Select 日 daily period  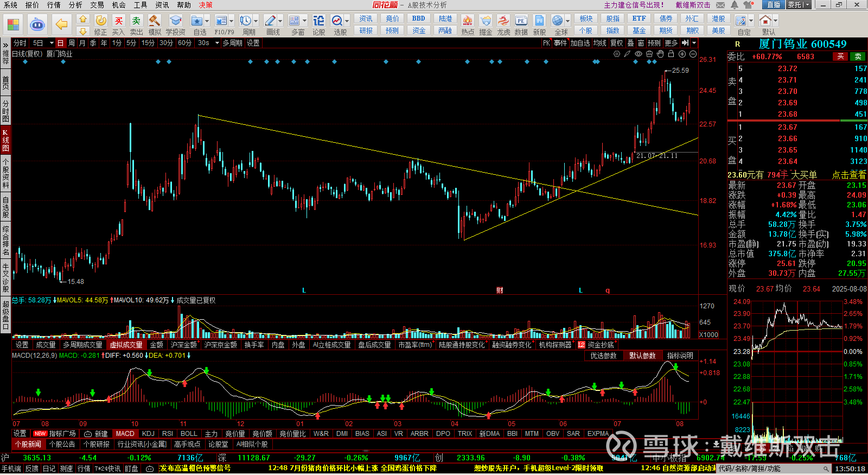60,43
